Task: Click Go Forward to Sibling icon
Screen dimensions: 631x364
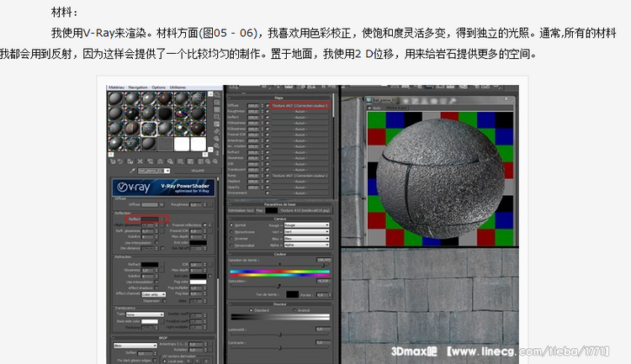Action: [215, 161]
